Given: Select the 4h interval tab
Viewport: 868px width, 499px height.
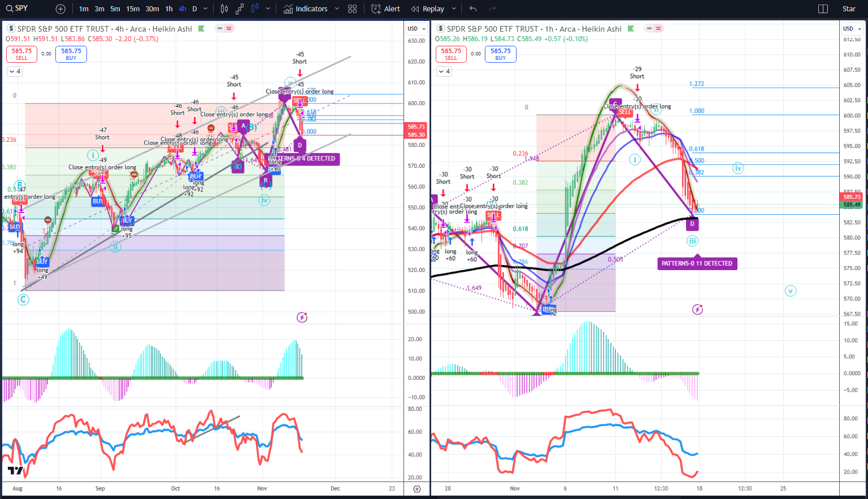Looking at the screenshot, I should (x=183, y=9).
